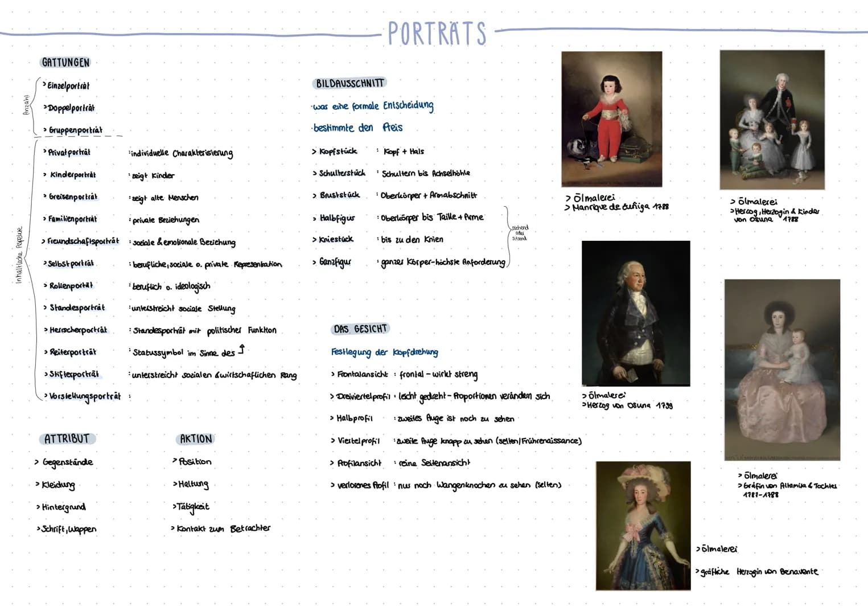
Task: Click 'Festlegung der Kopfdrehung' subtitle
Action: pos(385,352)
